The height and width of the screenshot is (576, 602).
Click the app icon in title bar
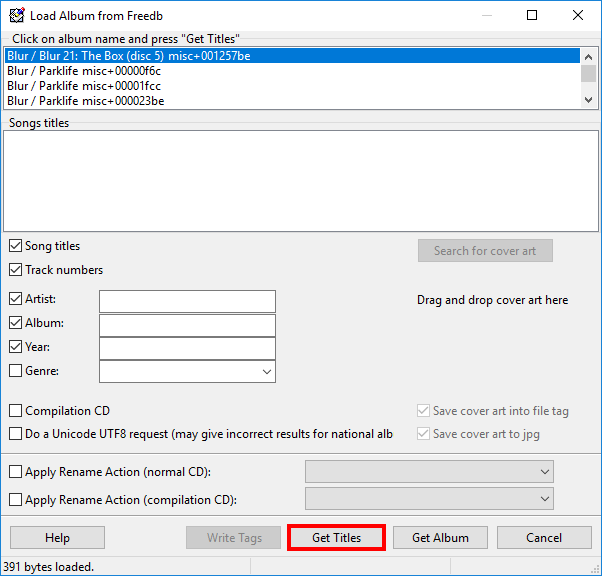point(17,15)
